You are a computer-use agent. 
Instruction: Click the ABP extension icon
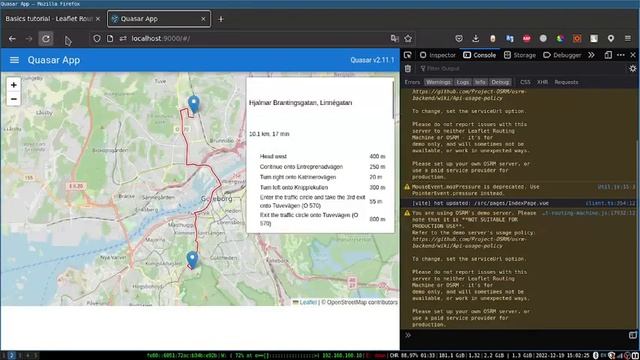point(527,38)
